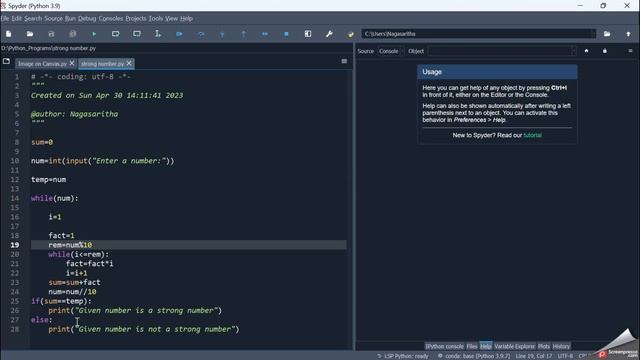640x360 pixels.
Task: Open the Spyder tutorial link
Action: click(533, 135)
